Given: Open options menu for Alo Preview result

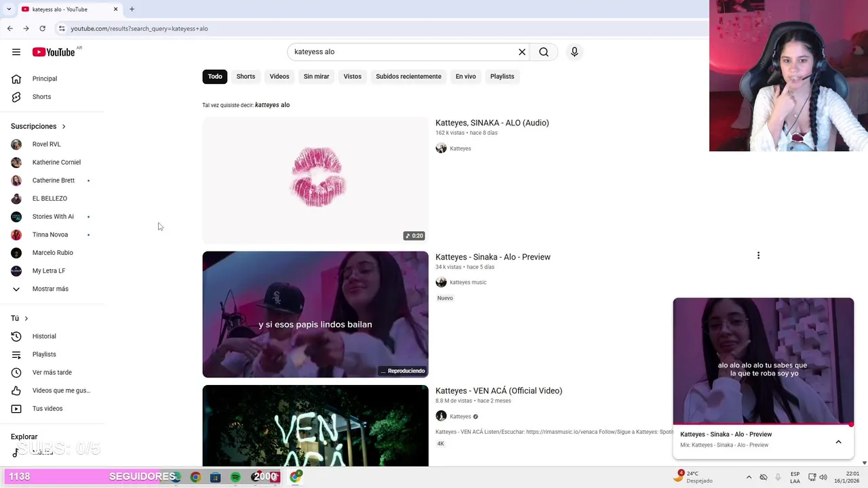Looking at the screenshot, I should (x=758, y=256).
